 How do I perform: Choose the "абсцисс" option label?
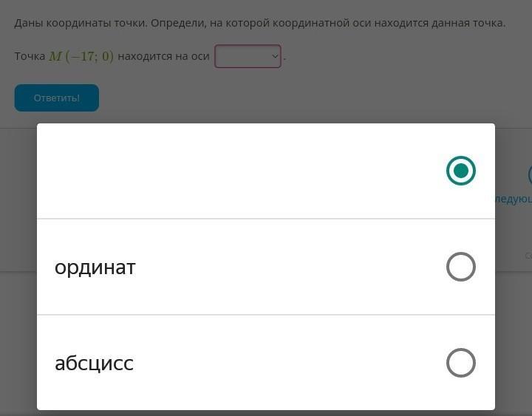[94, 363]
